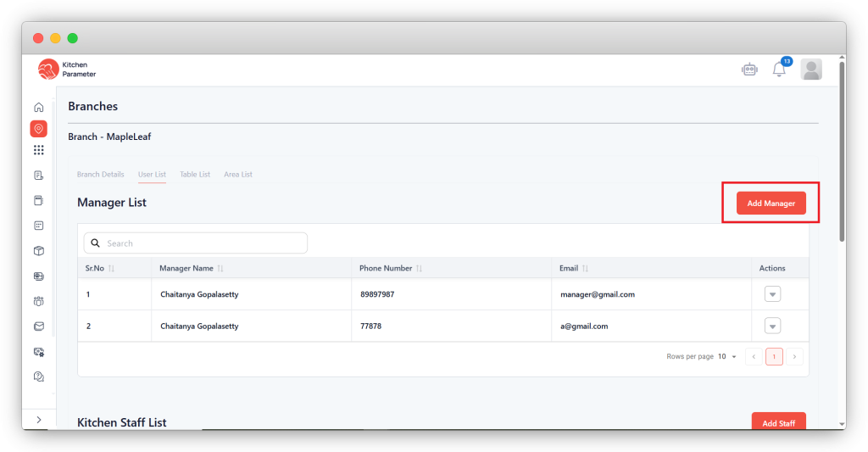Click the Add Manager button
868x452 pixels.
(771, 204)
